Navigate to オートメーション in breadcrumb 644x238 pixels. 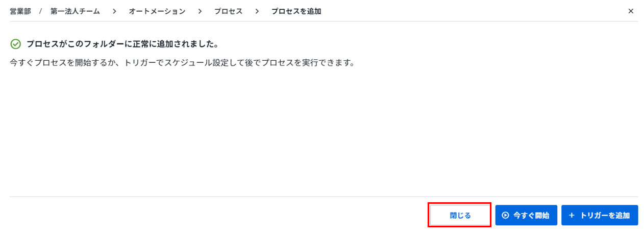coord(157,11)
